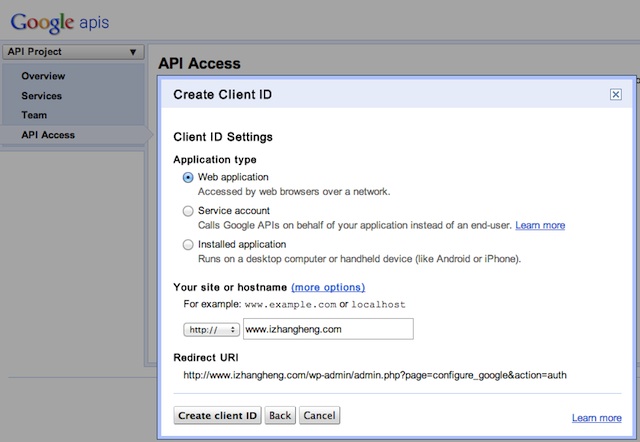
Task: Open the Overview sidebar item
Action: pyautogui.click(x=43, y=76)
